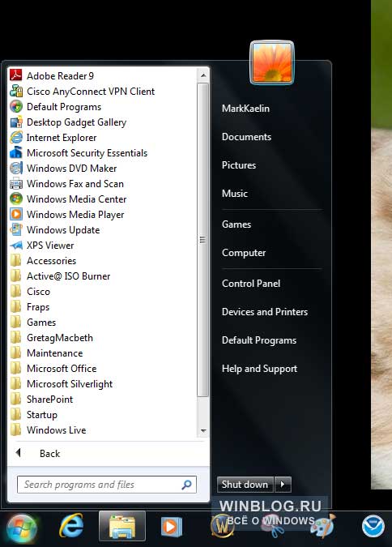Open Windows Media Player taskbar icon
Image resolution: width=392 pixels, height=547 pixels.
point(171,527)
